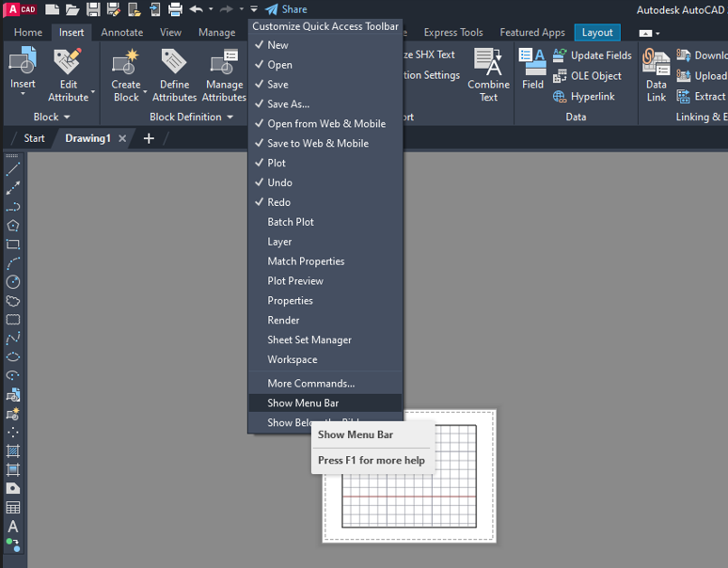The height and width of the screenshot is (568, 728).
Task: Open the AutoCAD application menu logo
Action: coord(21,9)
